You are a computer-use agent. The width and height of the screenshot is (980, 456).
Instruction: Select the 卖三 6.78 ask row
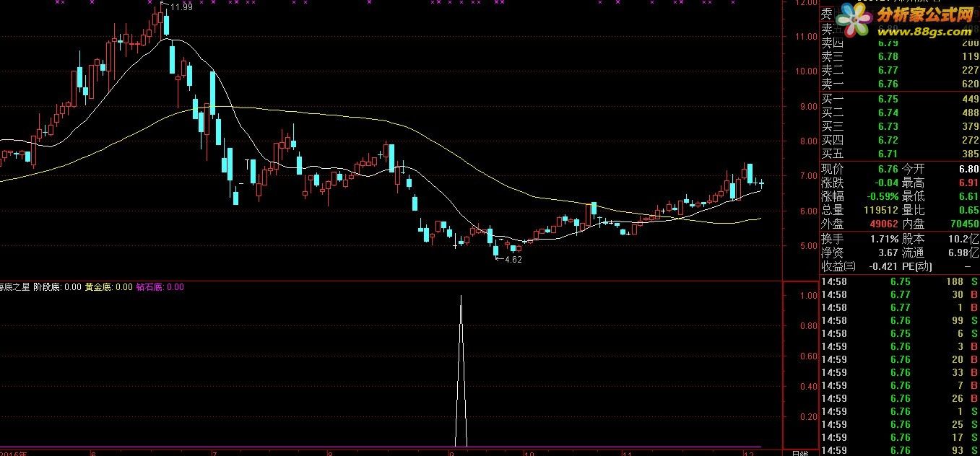pyautogui.click(x=899, y=56)
